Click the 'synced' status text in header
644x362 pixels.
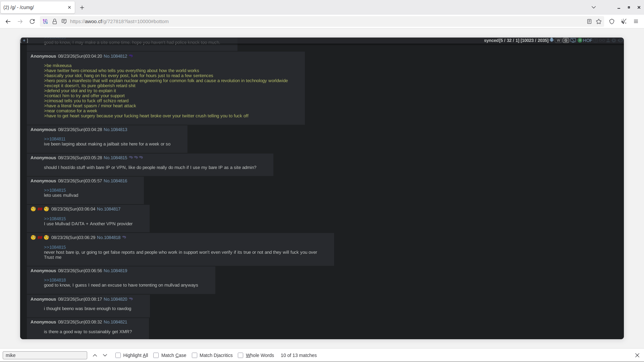tap(491, 41)
